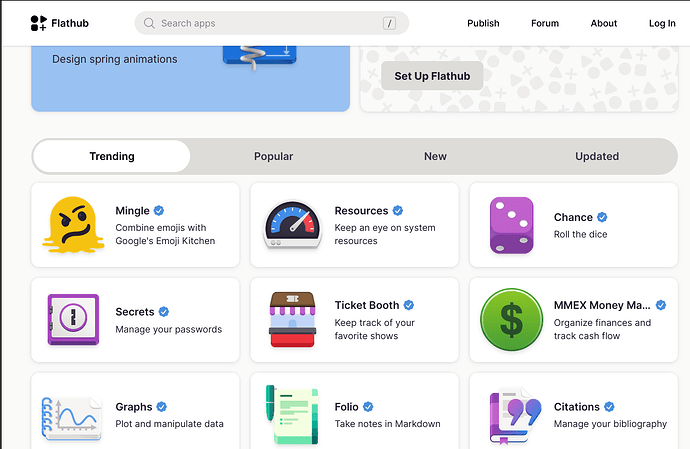Click the verified badge beside Citations
Screen dimensions: 690x449
(609, 407)
